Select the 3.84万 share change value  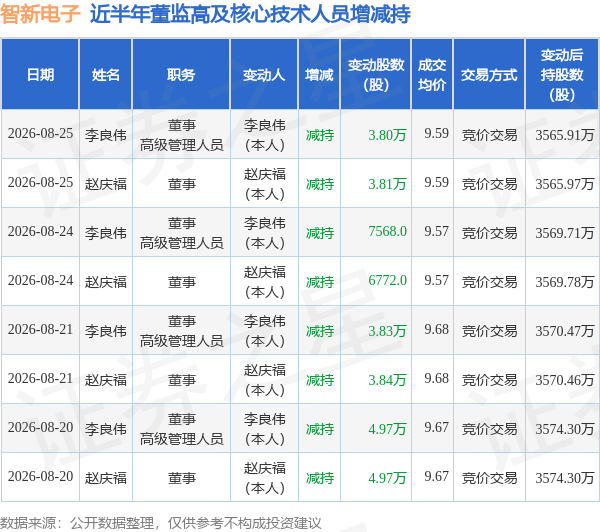(x=387, y=380)
